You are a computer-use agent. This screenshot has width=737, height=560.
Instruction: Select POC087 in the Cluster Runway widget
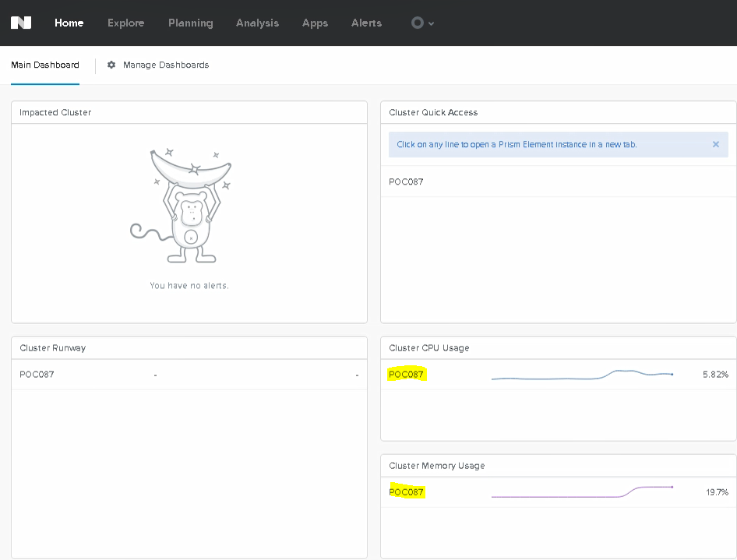37,374
